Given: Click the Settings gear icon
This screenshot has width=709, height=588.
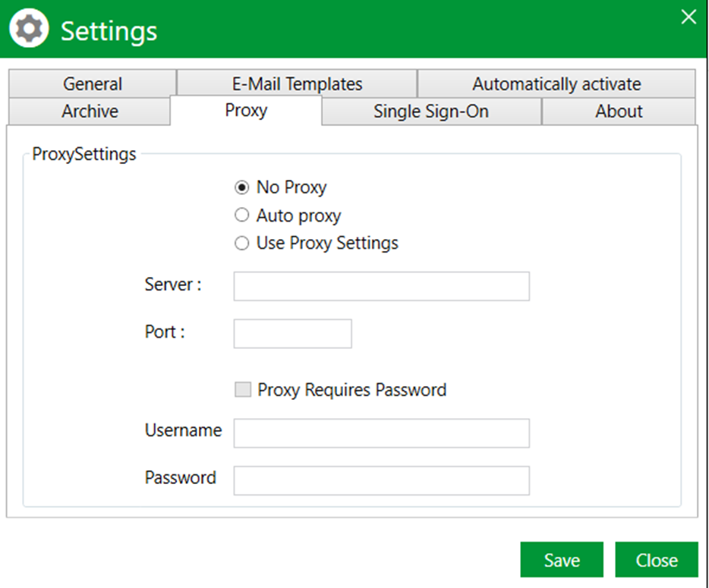Looking at the screenshot, I should 29,29.
